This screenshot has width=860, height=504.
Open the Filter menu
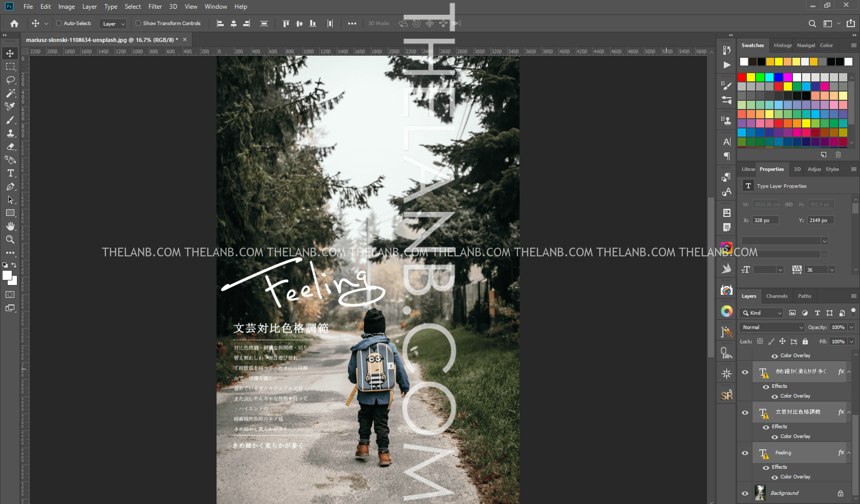point(155,7)
